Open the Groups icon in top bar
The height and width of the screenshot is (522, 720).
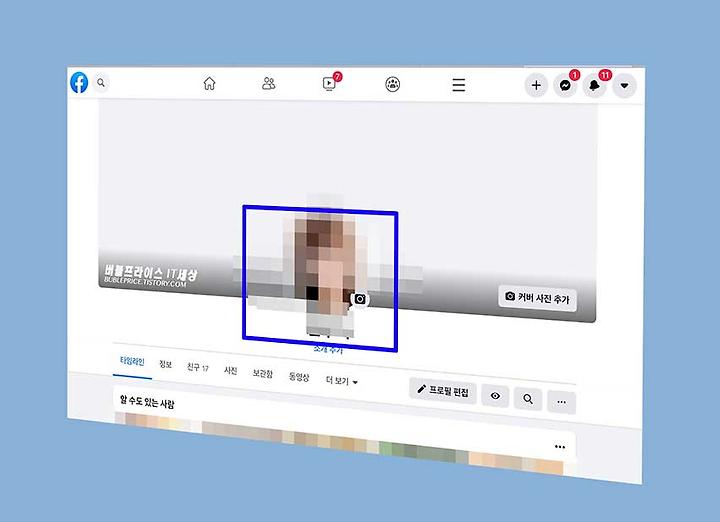(393, 84)
